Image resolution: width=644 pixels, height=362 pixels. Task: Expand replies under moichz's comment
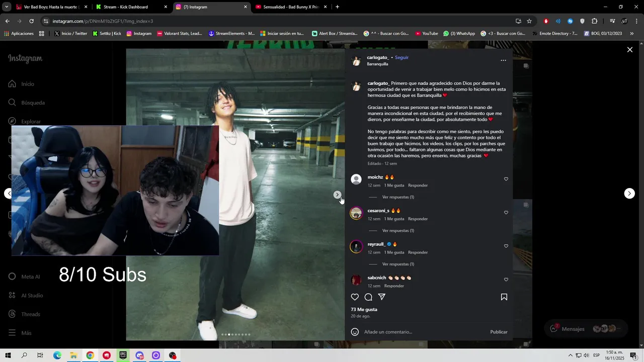[x=398, y=197]
